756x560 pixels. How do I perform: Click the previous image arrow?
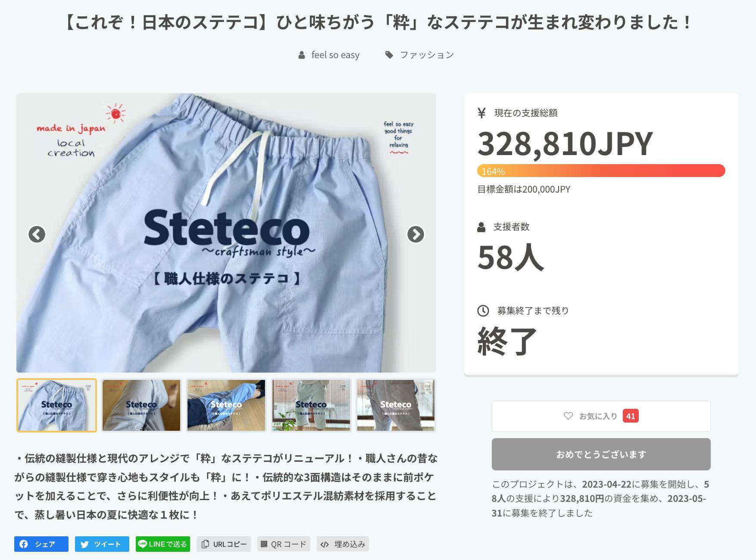click(37, 234)
